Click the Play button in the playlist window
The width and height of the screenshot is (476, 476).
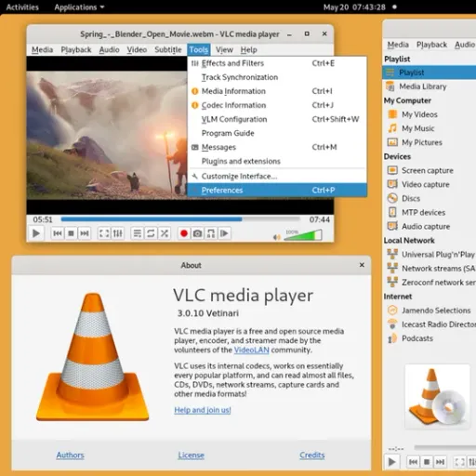pyautogui.click(x=391, y=462)
